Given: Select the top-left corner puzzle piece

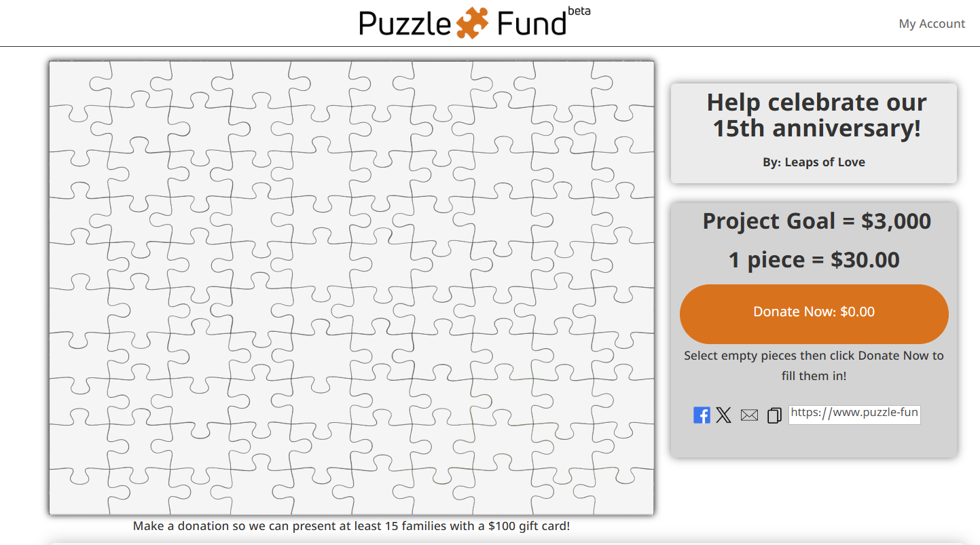Looking at the screenshot, I should click(x=80, y=84).
